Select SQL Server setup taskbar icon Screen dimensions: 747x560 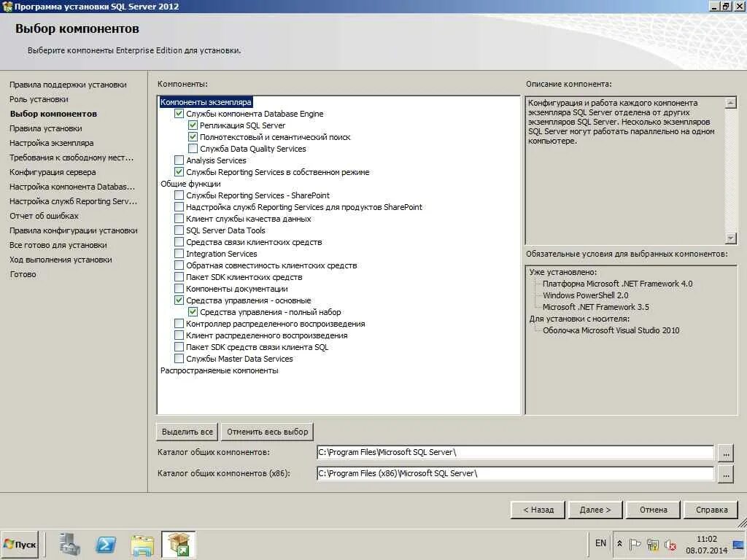point(178,544)
